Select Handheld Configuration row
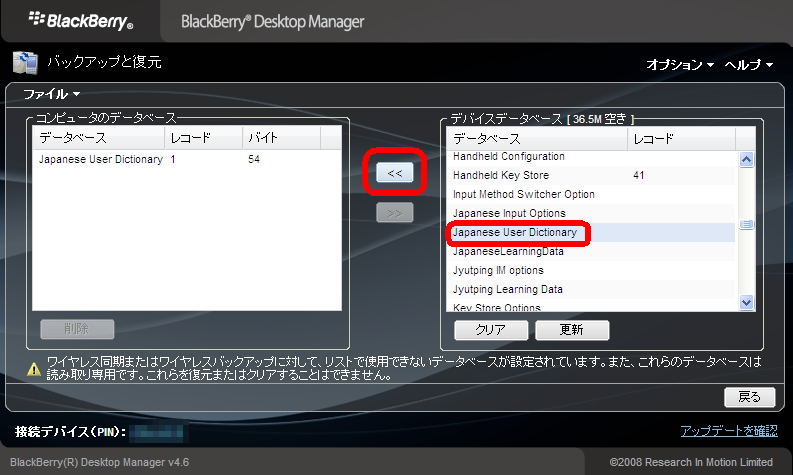 pos(591,157)
